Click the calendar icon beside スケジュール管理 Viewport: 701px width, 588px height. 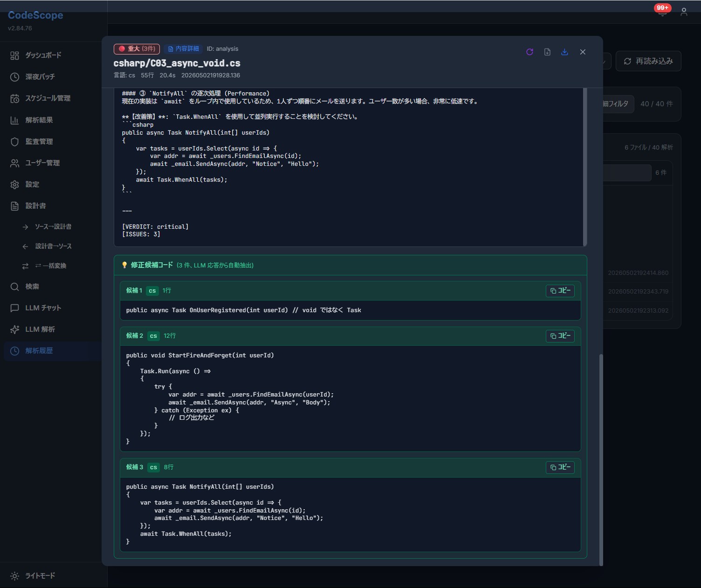tap(15, 98)
